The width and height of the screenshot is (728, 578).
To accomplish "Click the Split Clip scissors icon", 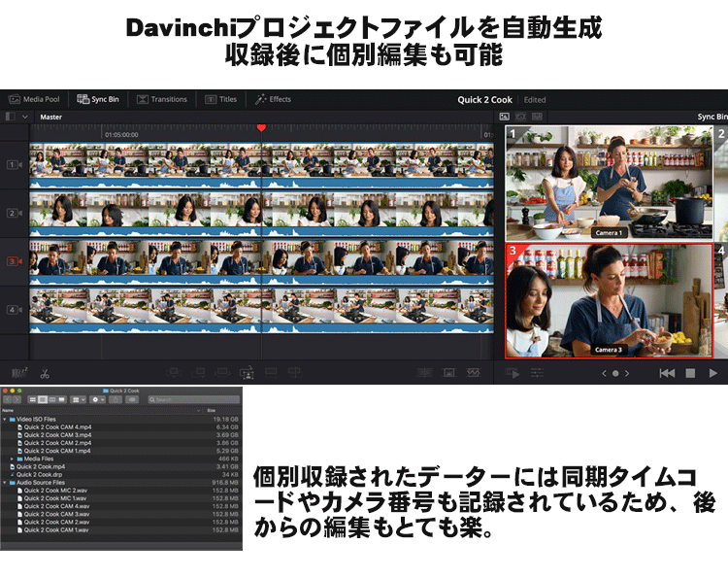I will pyautogui.click(x=45, y=373).
